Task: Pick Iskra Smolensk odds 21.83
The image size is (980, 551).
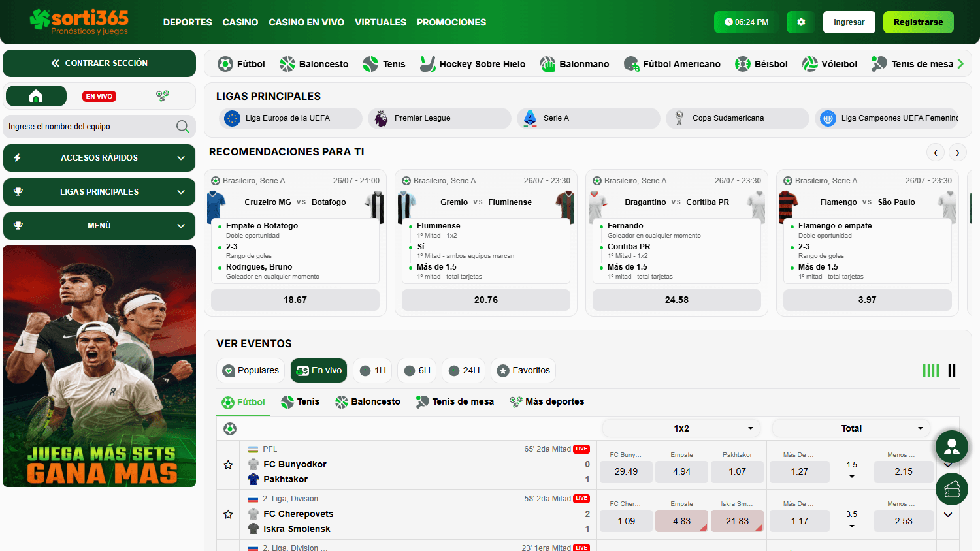Action: tap(738, 521)
